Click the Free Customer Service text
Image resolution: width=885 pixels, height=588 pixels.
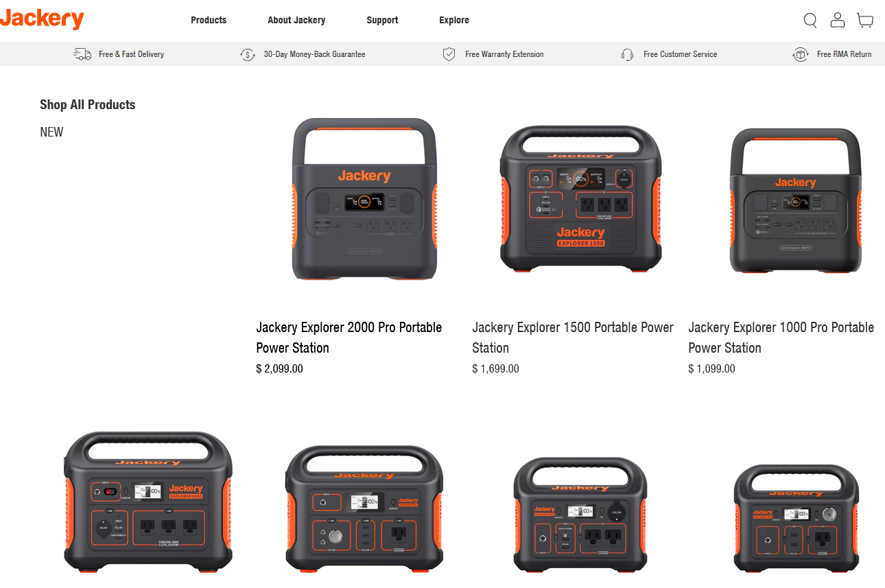coord(680,54)
